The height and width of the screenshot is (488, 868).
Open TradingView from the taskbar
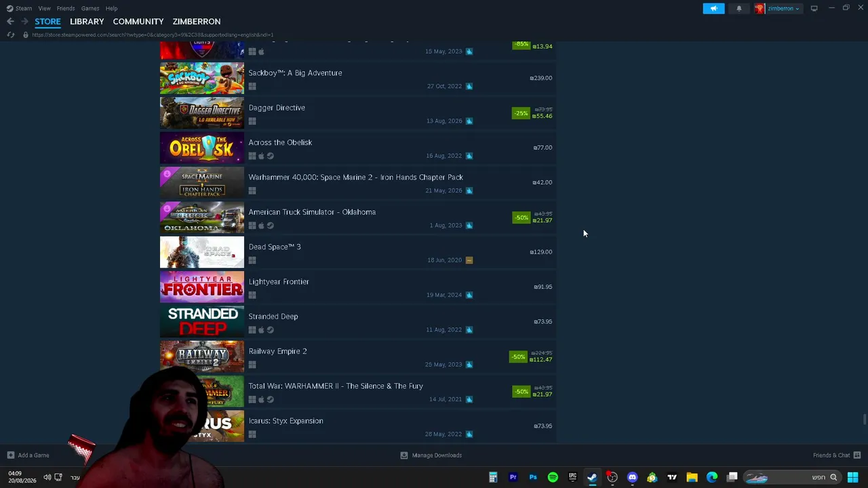(672, 477)
